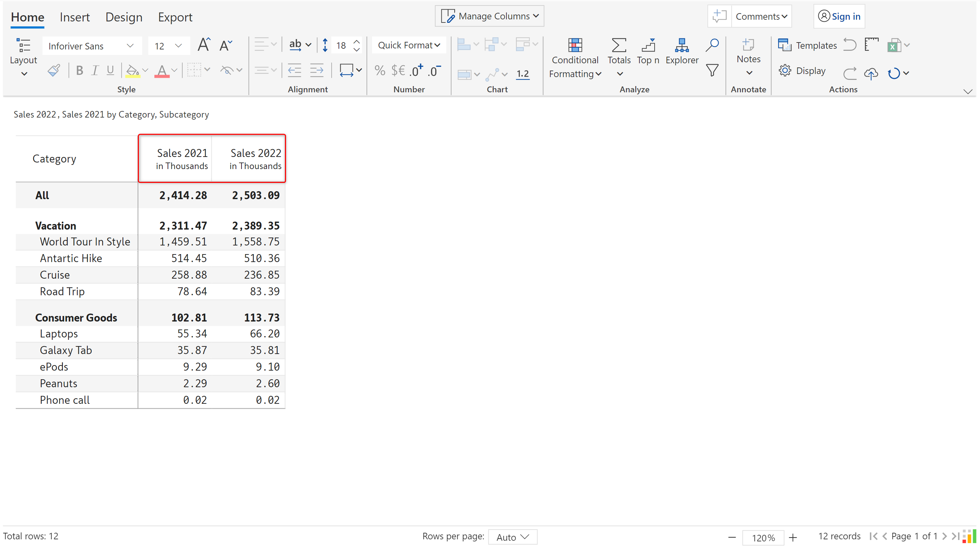Click the ruler measure icon
The width and height of the screenshot is (980, 549).
point(871,45)
